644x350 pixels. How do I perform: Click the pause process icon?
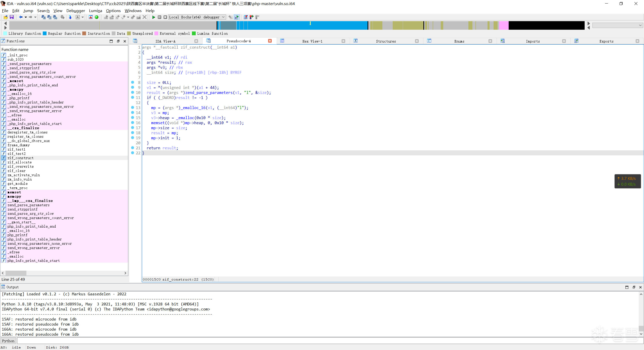click(x=159, y=17)
